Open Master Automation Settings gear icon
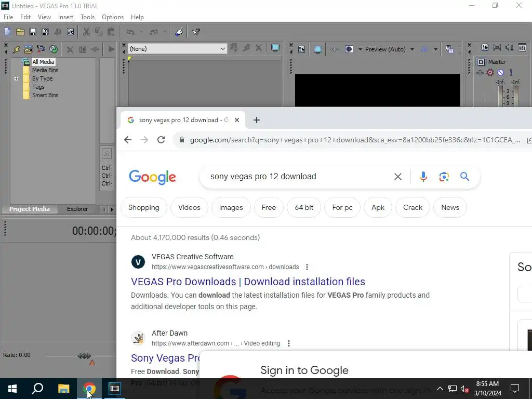Image resolution: width=532 pixels, height=399 pixels. point(490,72)
